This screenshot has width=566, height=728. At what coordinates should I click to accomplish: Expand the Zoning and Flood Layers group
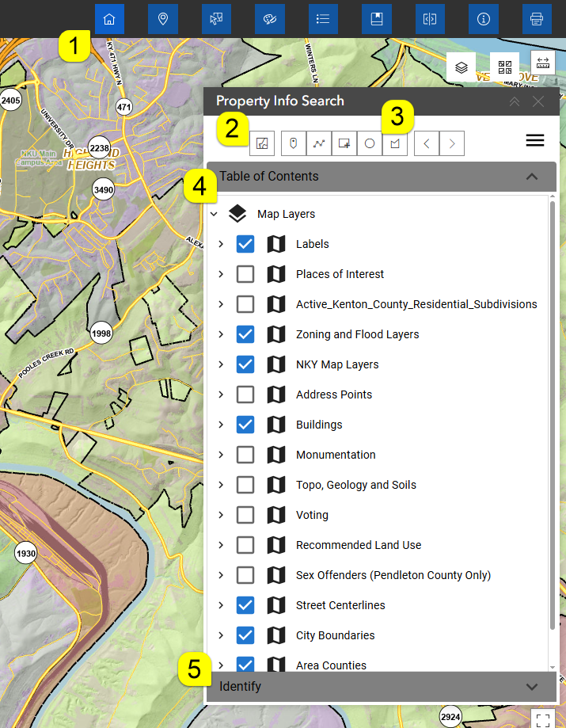coord(221,334)
